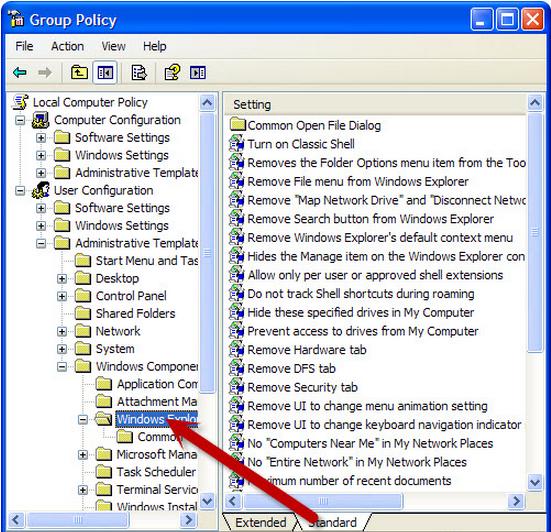Click the Back arrow toolbar icon
The image size is (551, 532).
click(20, 73)
